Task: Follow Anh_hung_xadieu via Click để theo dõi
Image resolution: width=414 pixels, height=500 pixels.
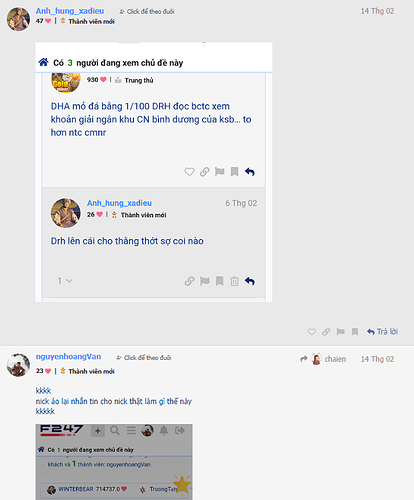Action: tap(147, 12)
